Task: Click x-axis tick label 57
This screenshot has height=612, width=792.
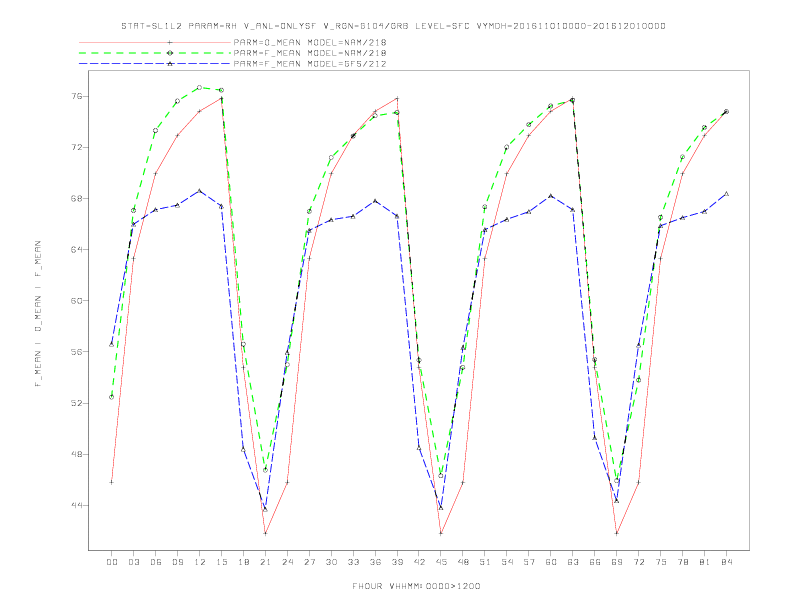Action: (x=529, y=562)
